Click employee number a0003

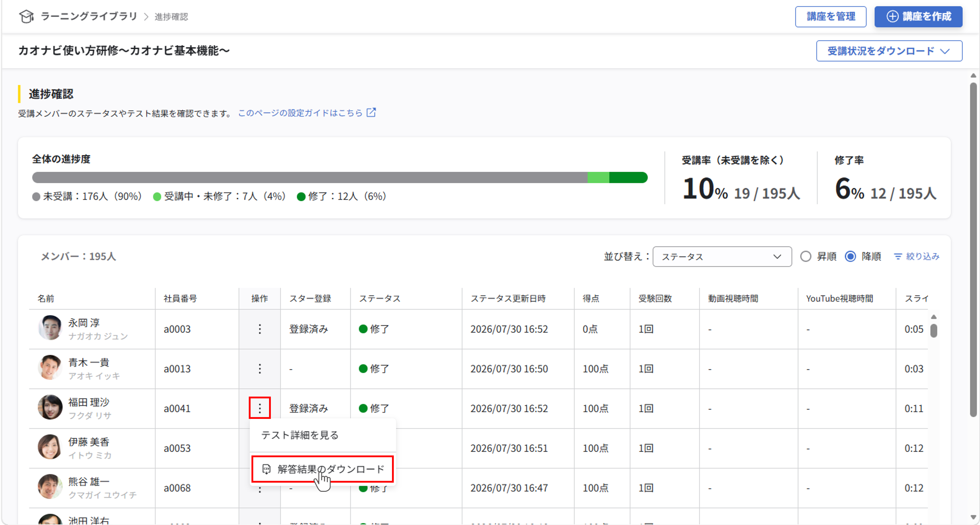click(177, 329)
